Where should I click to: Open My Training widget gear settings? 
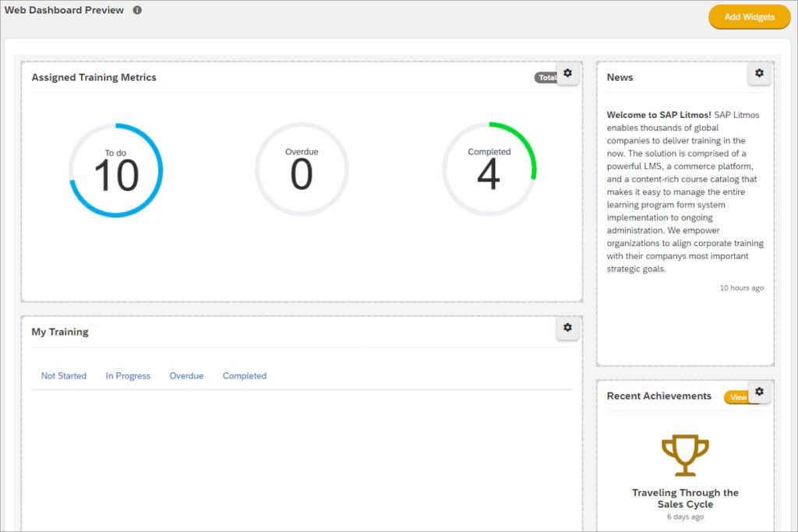click(x=567, y=328)
